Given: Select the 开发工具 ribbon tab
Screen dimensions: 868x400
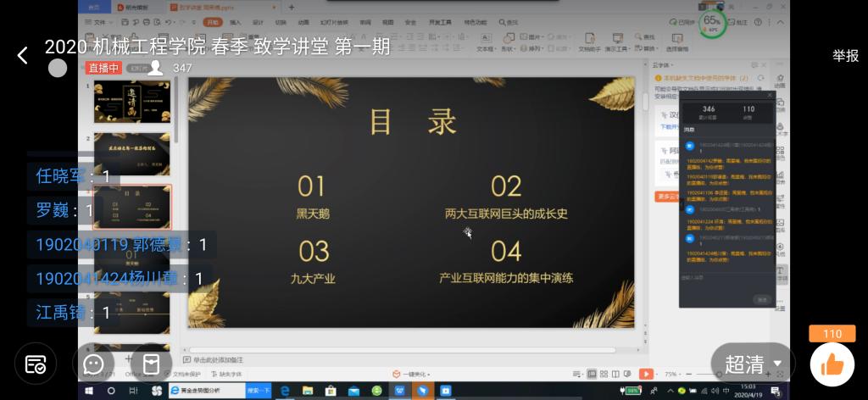Looking at the screenshot, I should pyautogui.click(x=440, y=22).
